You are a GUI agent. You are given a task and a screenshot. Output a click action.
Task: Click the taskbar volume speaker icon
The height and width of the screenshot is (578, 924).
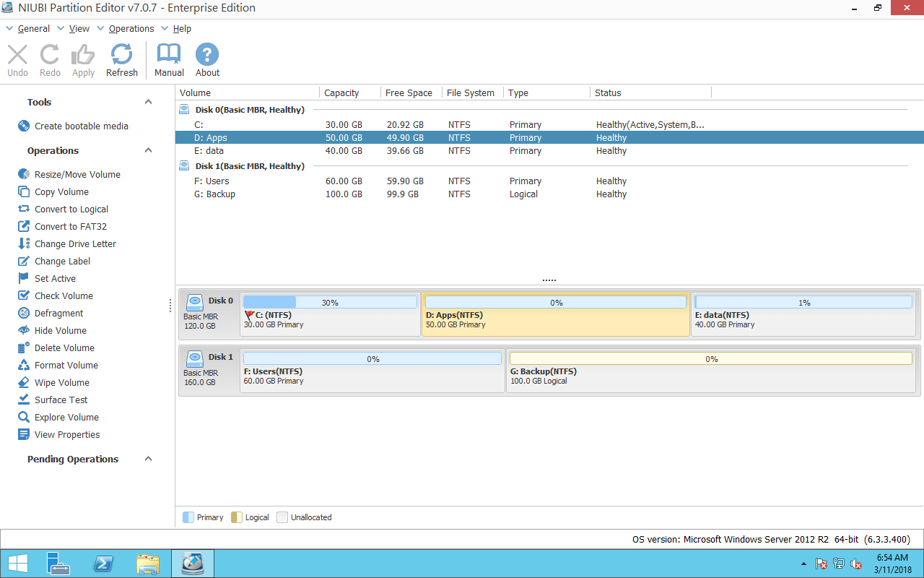(856, 564)
